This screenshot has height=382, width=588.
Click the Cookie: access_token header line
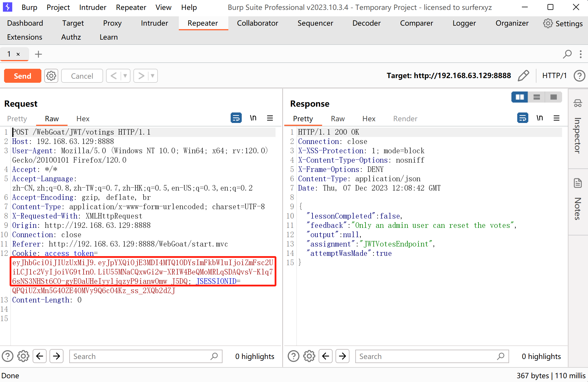click(55, 253)
